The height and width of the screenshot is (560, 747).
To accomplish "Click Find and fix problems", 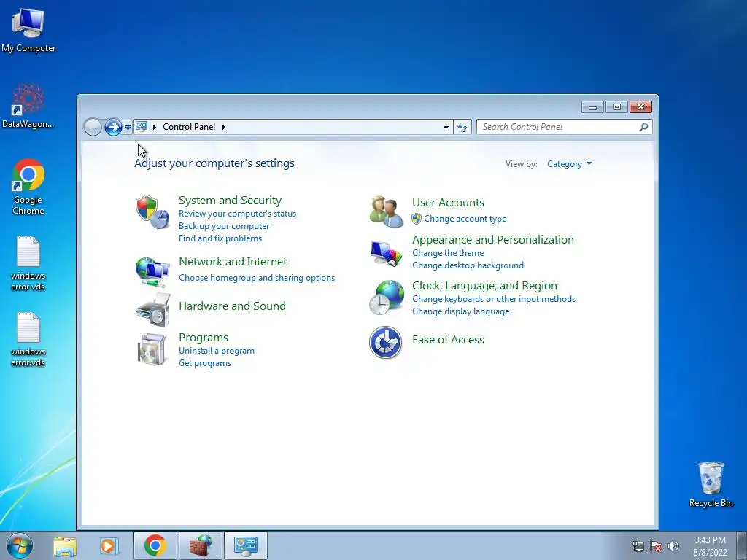I will [x=220, y=238].
